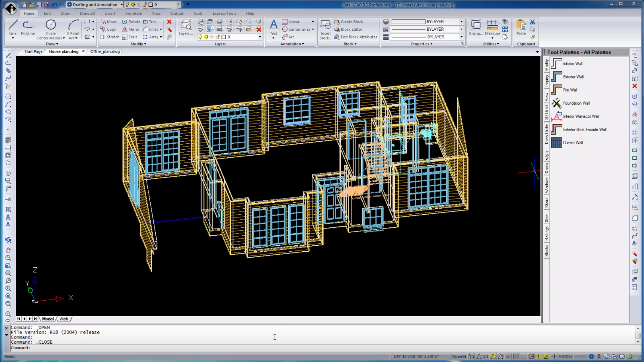Select Curtain Wall in the tool palette
Image resolution: width=644 pixels, height=362 pixels.
click(x=572, y=142)
